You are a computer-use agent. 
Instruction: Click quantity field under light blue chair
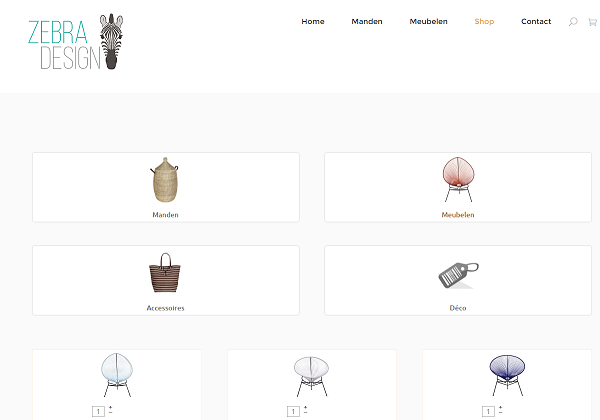click(98, 412)
